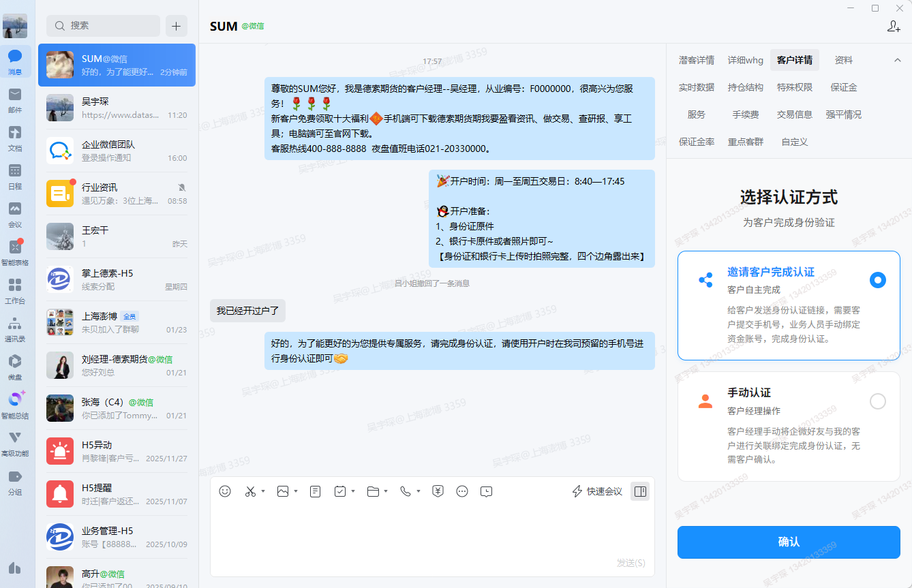This screenshot has height=588, width=912.
Task: Open the 保证金率 tab
Action: [697, 142]
